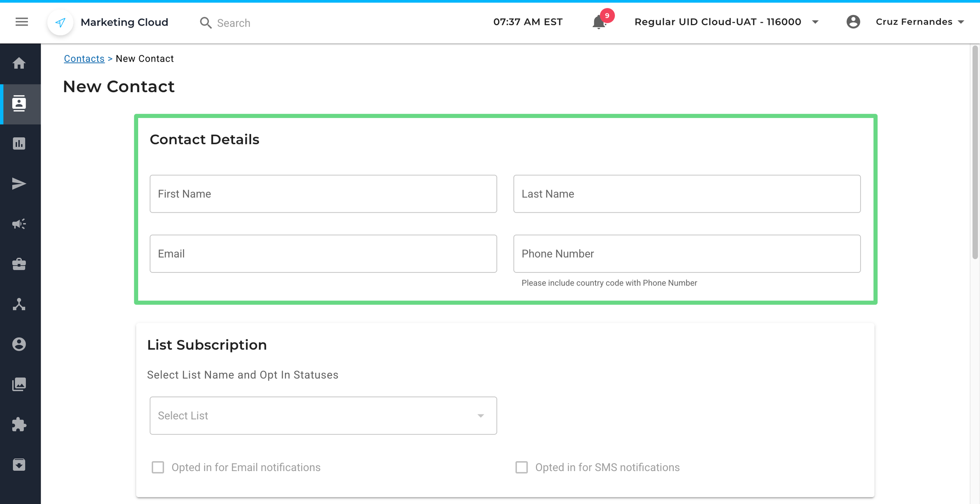This screenshot has height=504, width=980.
Task: Click the user avatar icon
Action: coord(853,22)
